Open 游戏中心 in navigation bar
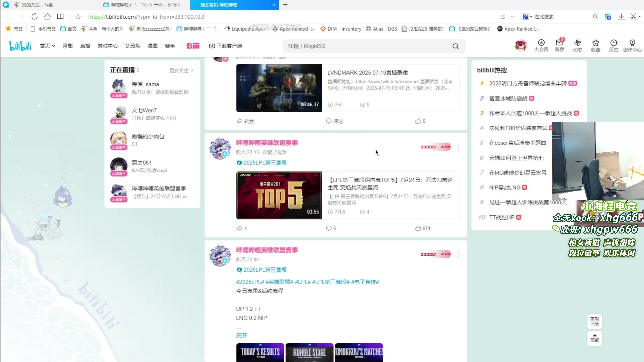 point(108,46)
